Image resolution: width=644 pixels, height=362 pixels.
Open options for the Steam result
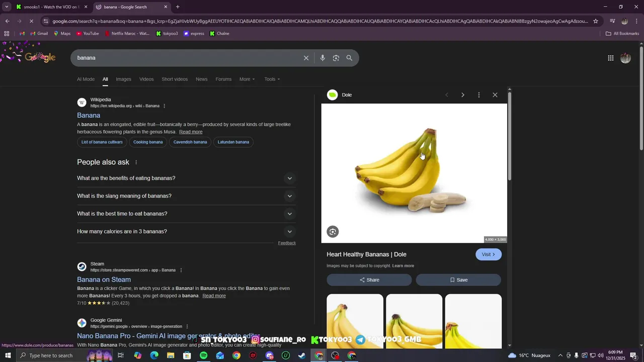tap(181, 270)
